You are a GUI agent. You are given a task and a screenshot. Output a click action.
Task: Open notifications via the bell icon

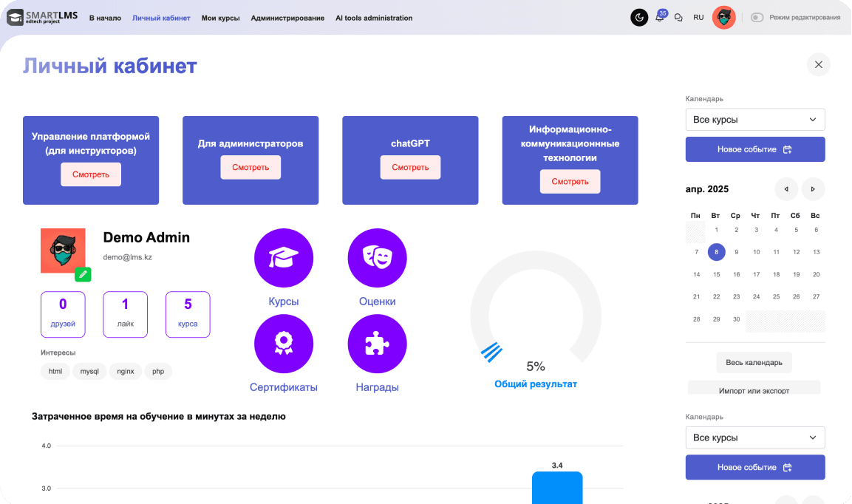(659, 17)
